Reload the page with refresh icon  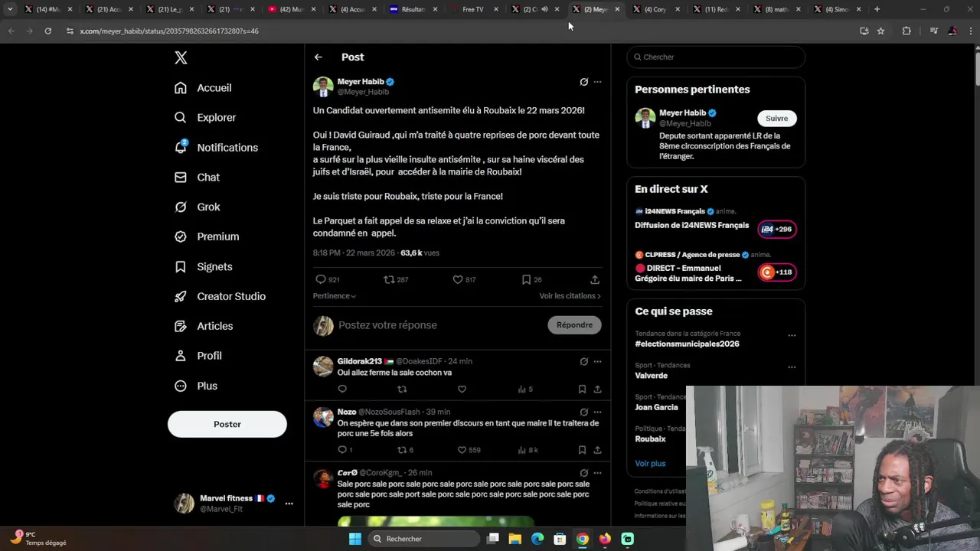[x=47, y=31]
